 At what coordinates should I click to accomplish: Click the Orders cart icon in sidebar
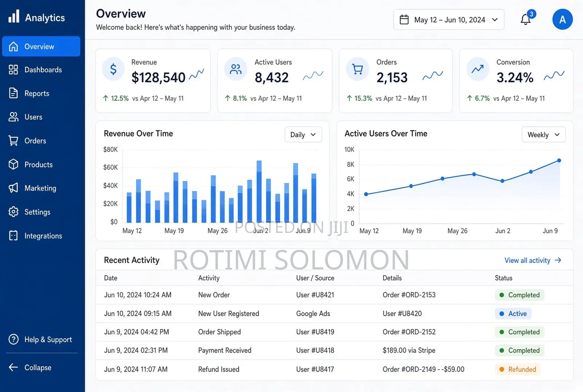13,140
